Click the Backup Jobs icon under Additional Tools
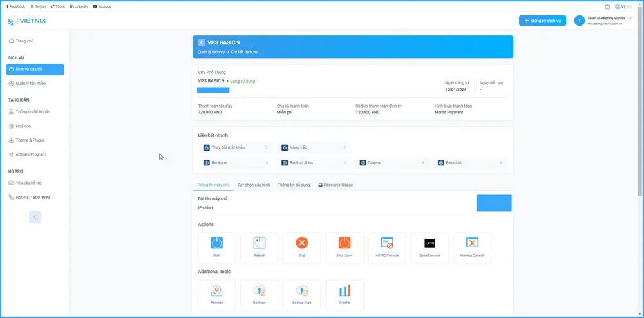 pyautogui.click(x=302, y=291)
